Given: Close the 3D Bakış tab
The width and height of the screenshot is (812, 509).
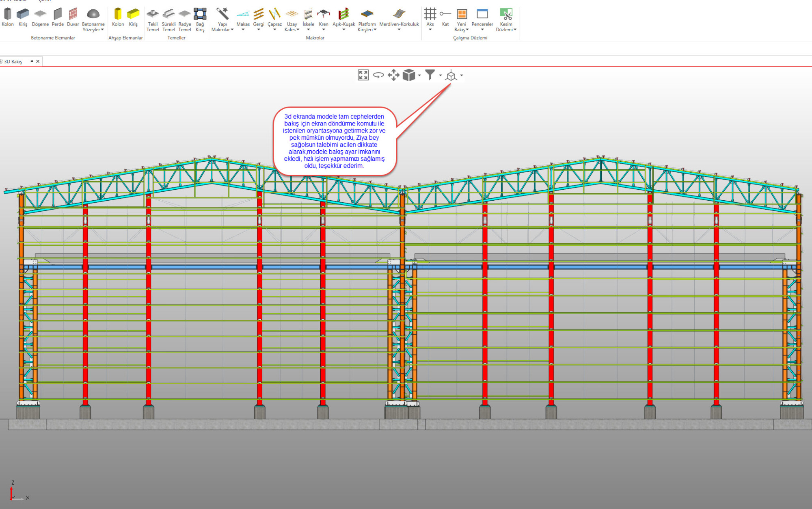Looking at the screenshot, I should click(38, 61).
